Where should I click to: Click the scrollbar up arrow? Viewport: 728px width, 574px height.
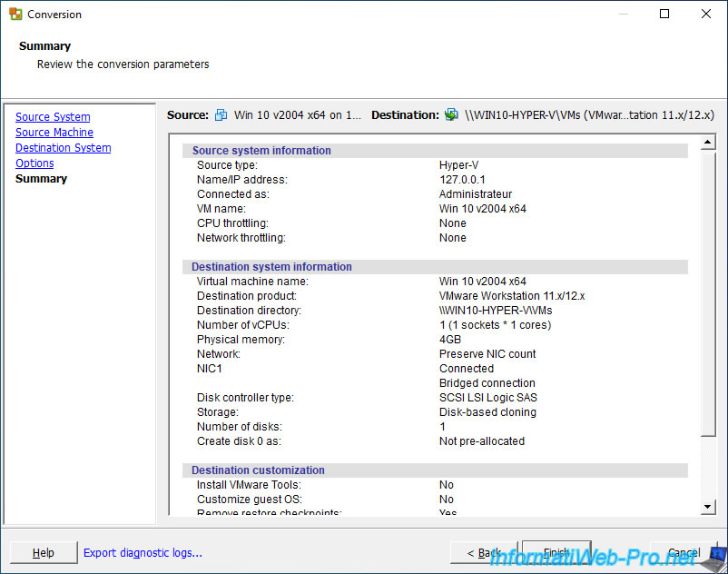click(x=707, y=142)
